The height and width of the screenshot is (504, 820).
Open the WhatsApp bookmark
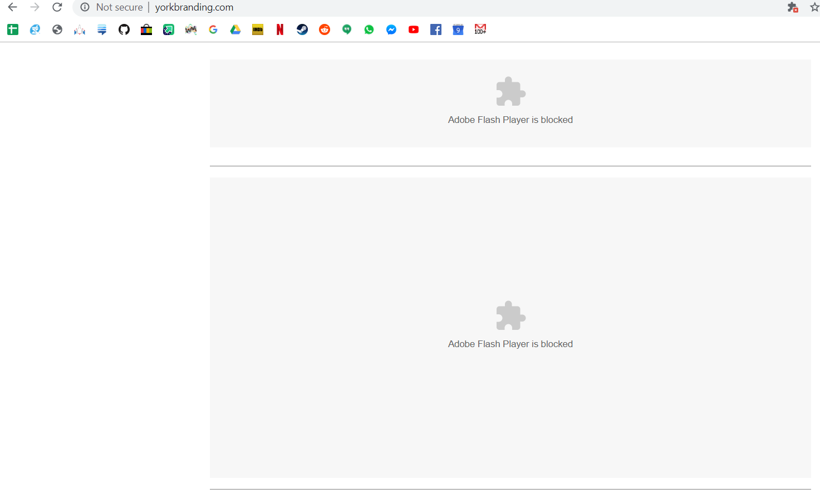(369, 29)
